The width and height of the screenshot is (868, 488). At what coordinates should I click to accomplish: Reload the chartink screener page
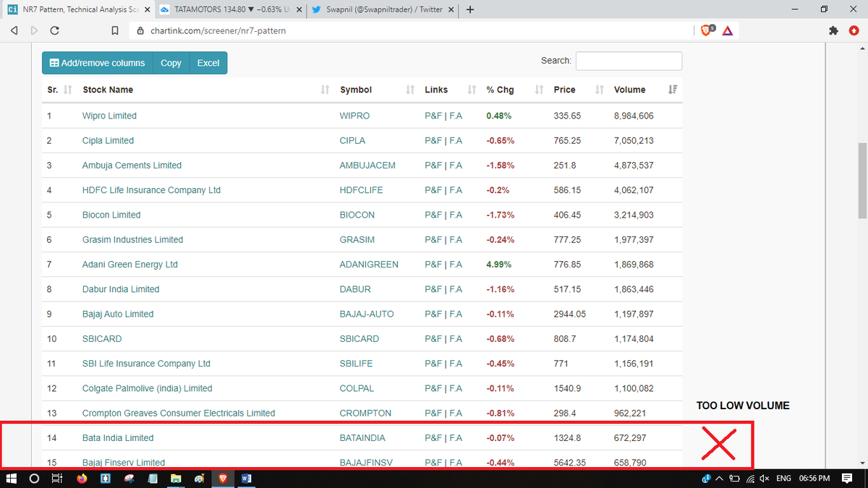pyautogui.click(x=54, y=30)
